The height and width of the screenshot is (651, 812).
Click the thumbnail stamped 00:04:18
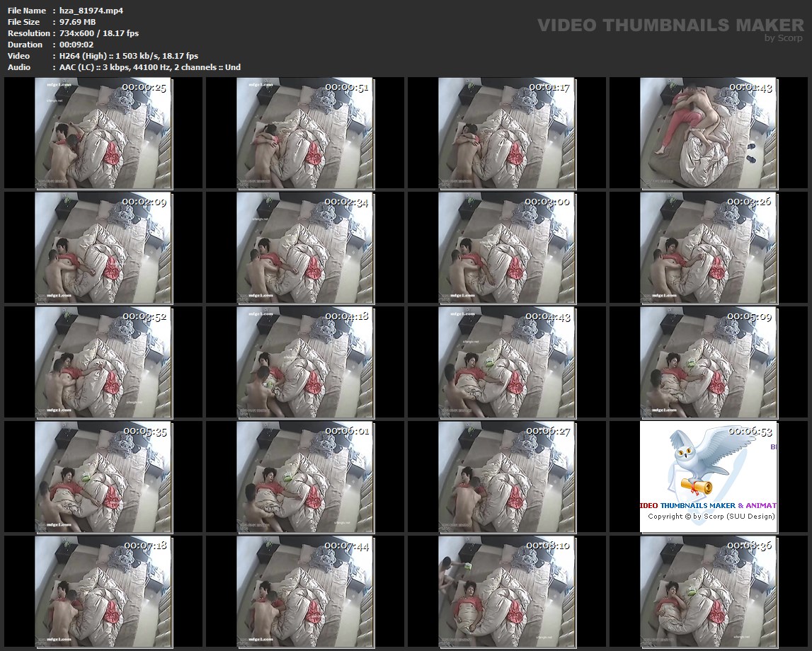click(305, 362)
